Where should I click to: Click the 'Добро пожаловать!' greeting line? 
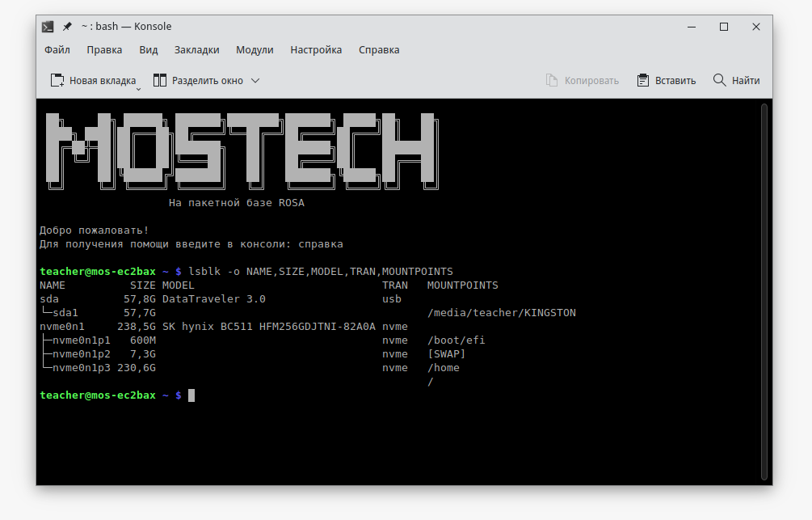coord(95,230)
